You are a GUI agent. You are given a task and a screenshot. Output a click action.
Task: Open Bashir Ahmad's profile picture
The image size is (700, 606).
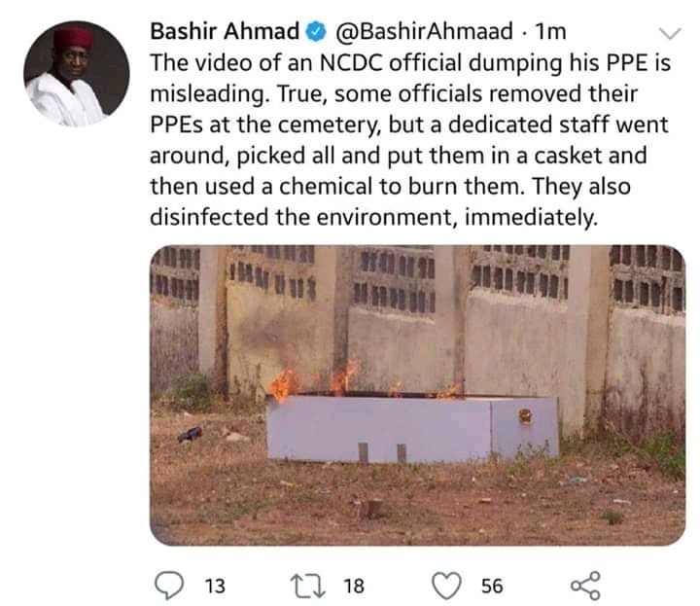77,74
